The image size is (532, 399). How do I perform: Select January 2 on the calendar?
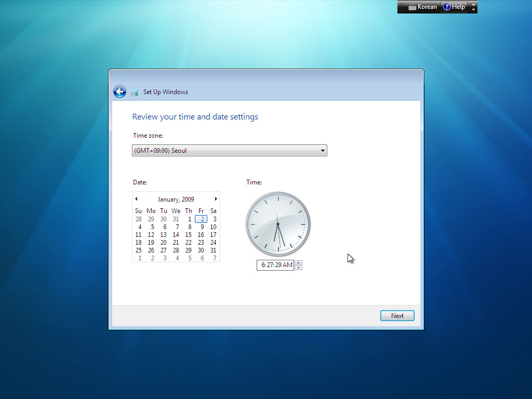click(201, 219)
